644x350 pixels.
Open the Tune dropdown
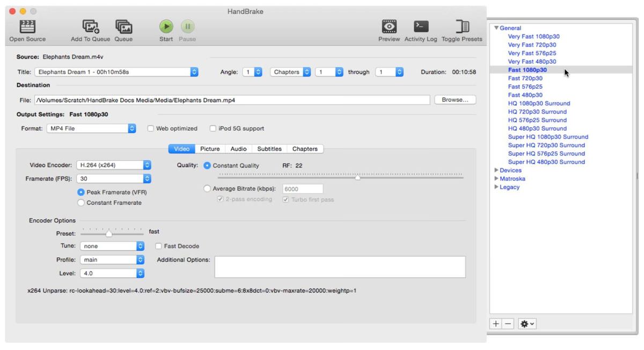[112, 246]
